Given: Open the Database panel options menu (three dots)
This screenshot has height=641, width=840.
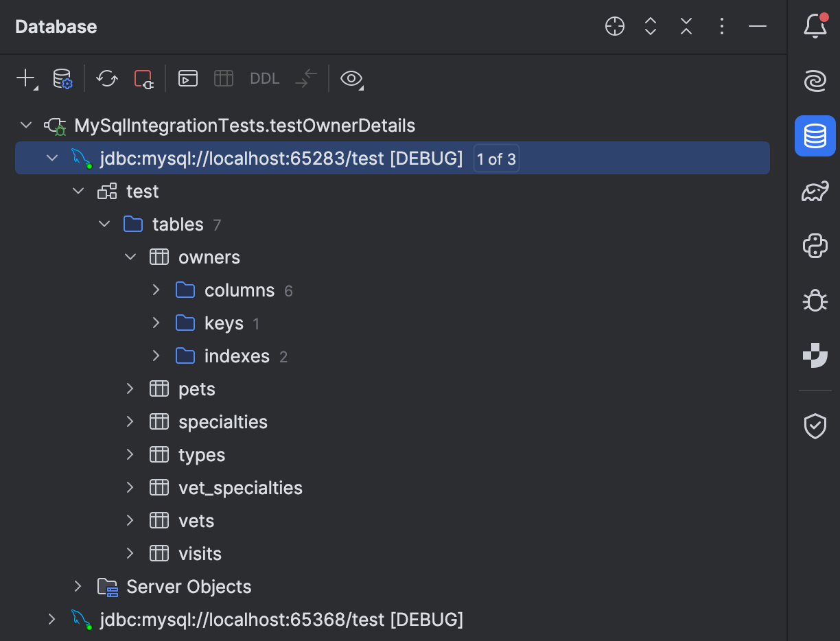Looking at the screenshot, I should pyautogui.click(x=721, y=26).
